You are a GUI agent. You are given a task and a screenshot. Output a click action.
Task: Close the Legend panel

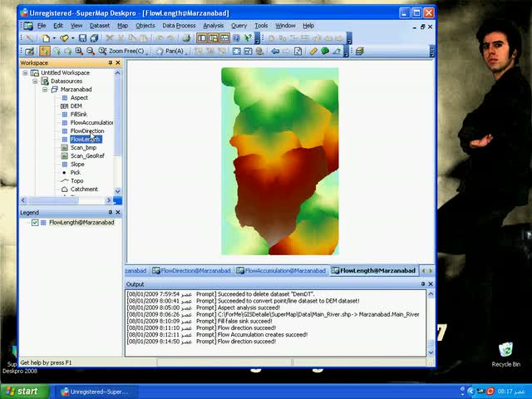pos(118,213)
